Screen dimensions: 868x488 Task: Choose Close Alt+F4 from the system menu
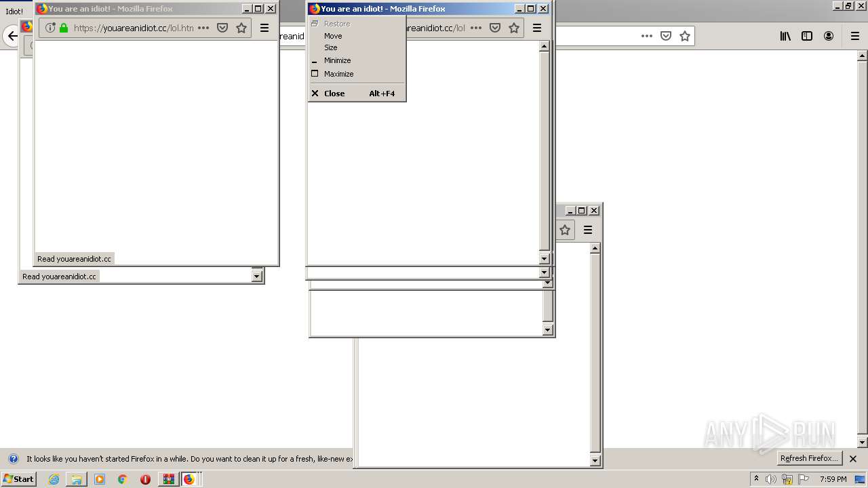point(357,94)
